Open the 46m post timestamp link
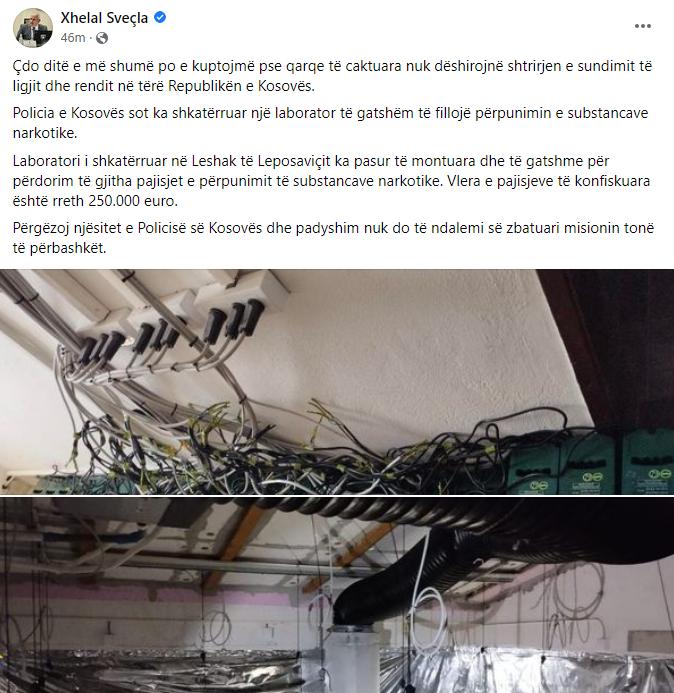The height and width of the screenshot is (693, 674). (x=73, y=38)
